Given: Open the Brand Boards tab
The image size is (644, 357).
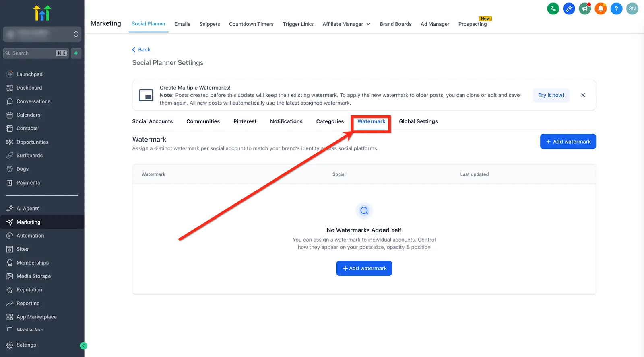Looking at the screenshot, I should (x=396, y=24).
